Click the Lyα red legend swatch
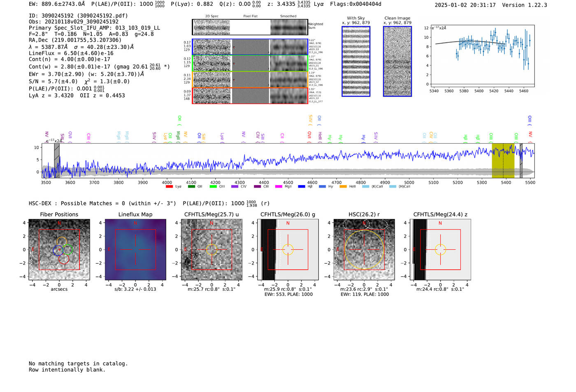 point(169,187)
